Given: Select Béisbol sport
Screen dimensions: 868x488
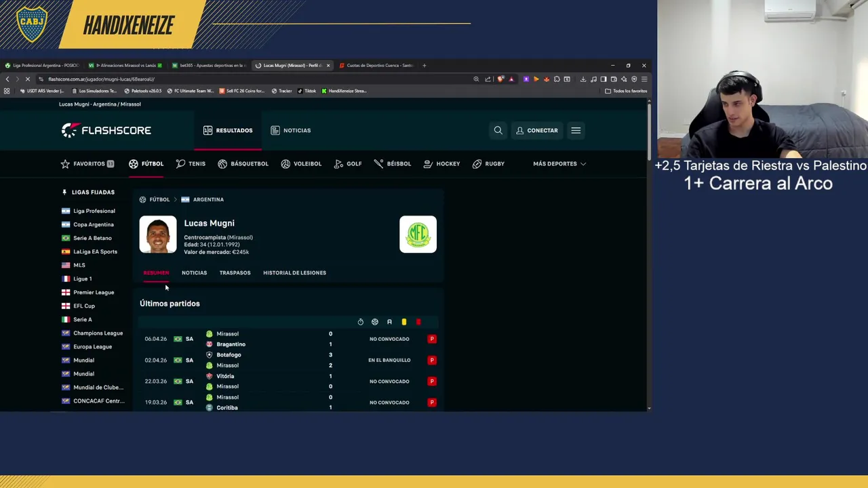Looking at the screenshot, I should (392, 163).
